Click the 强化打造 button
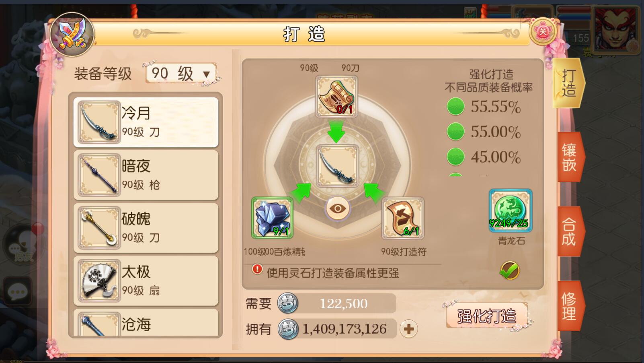Screen dimensions: 644x363 click(487, 316)
